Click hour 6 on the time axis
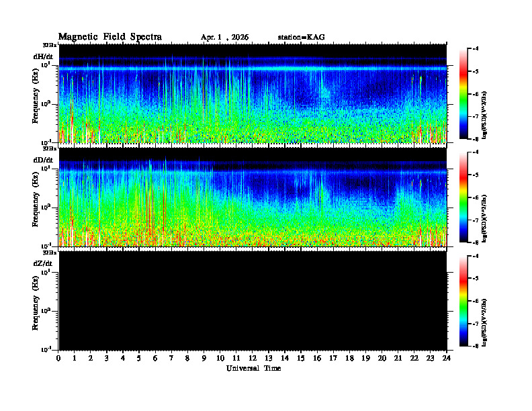The image size is (532, 411). coord(155,359)
